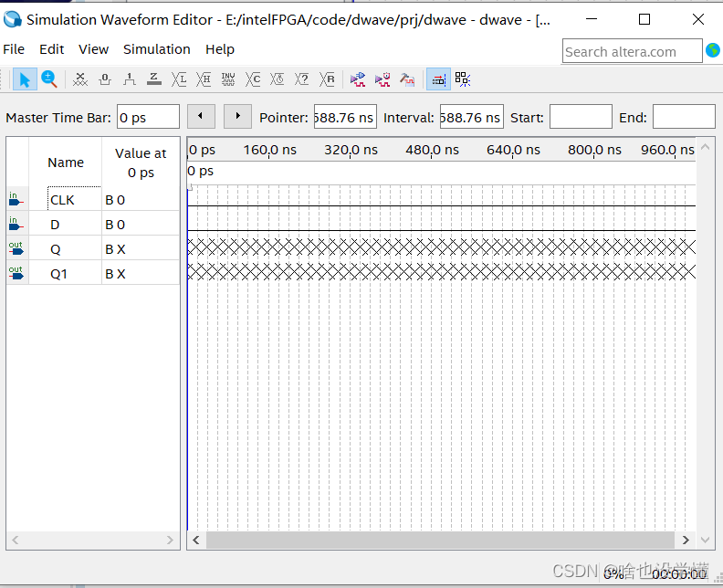Screen dimensions: 723x588
Task: Open the Arbitrary Value (?) tool
Action: 301,79
